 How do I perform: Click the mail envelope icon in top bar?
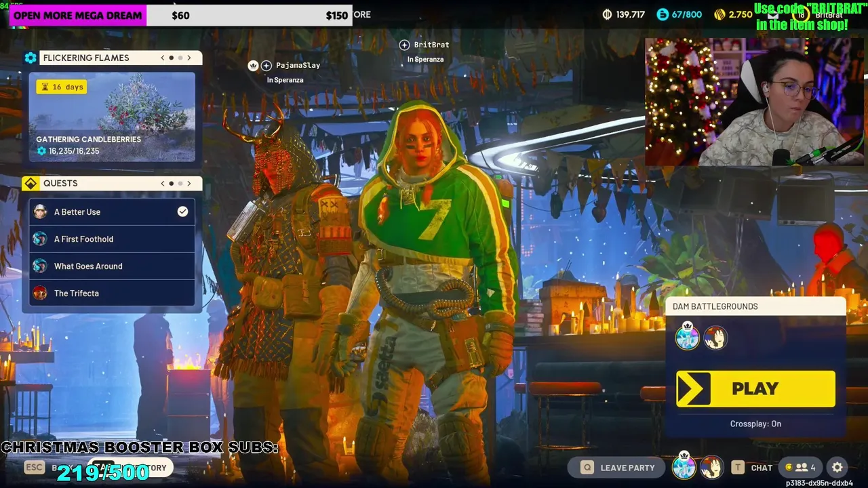tap(774, 14)
